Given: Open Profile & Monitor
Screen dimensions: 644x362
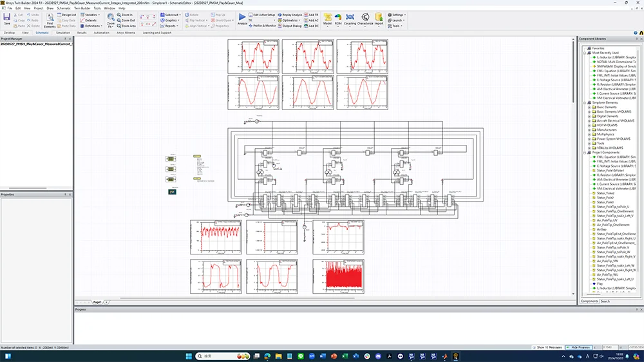Looking at the screenshot, I should pos(263,26).
